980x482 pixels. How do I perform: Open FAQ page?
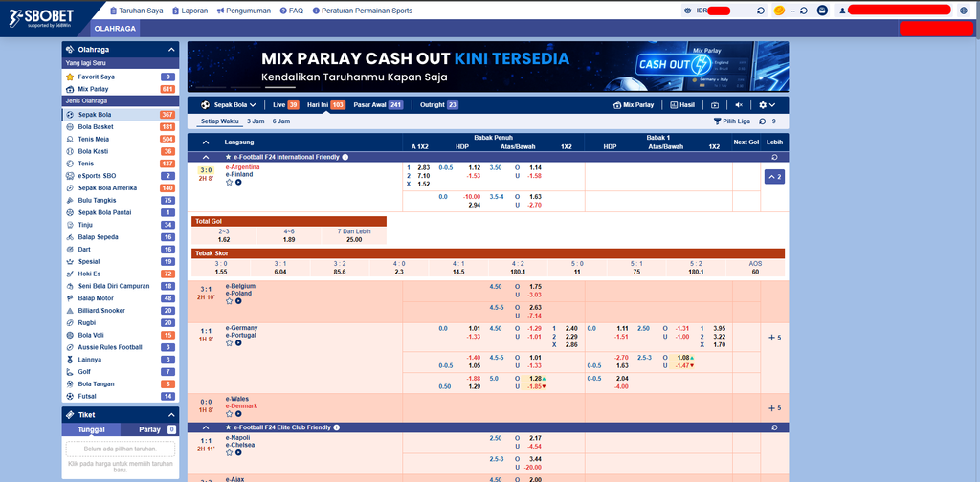pos(291,11)
